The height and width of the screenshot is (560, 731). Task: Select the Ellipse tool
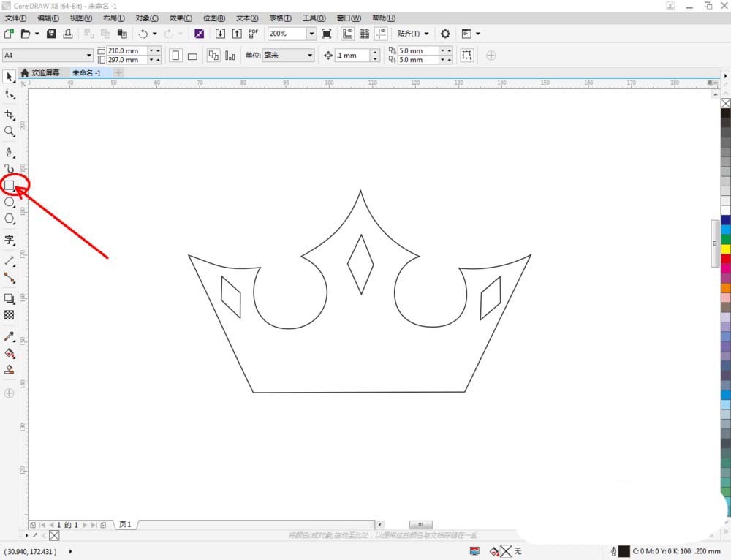pos(9,202)
